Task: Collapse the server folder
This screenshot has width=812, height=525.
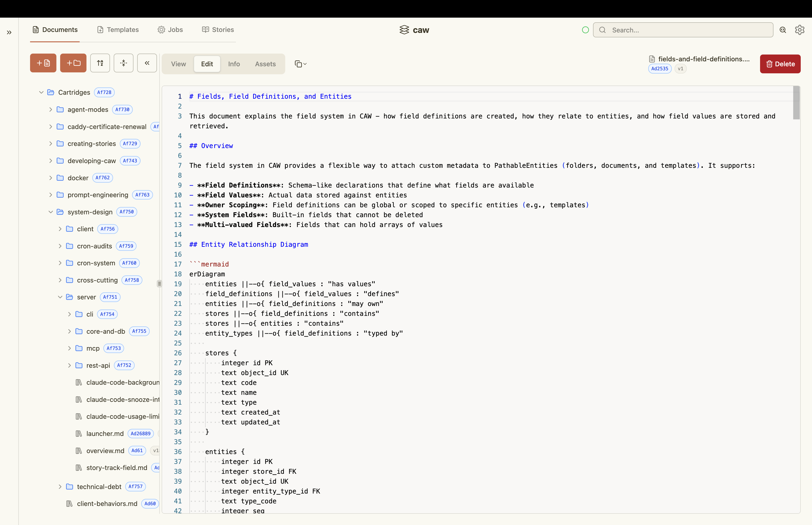Action: coord(60,297)
